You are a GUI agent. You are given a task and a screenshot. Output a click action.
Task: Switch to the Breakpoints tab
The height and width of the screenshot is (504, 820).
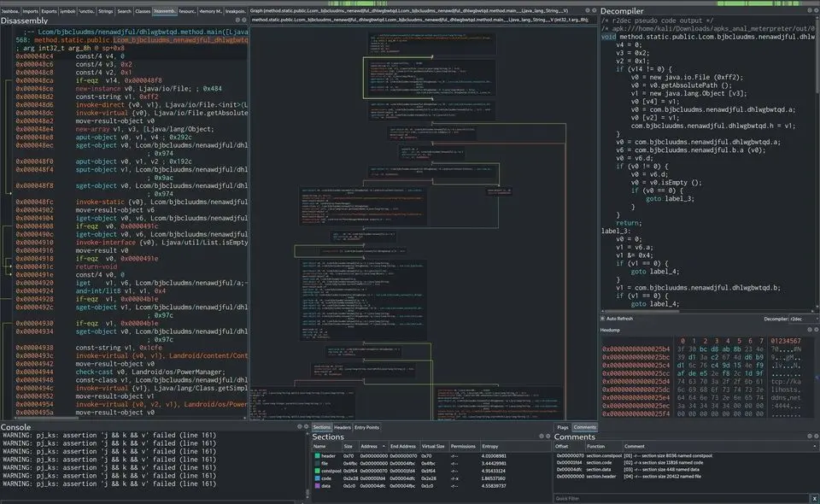point(236,11)
